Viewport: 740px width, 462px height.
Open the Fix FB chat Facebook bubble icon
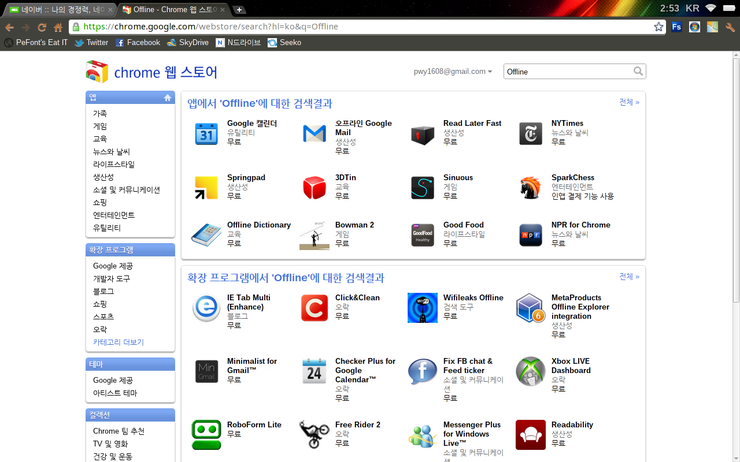[422, 371]
